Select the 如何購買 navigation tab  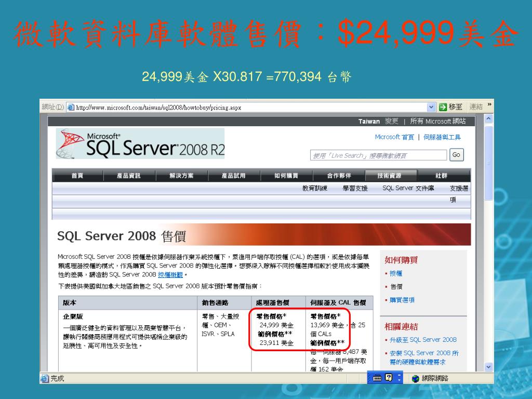pos(286,176)
